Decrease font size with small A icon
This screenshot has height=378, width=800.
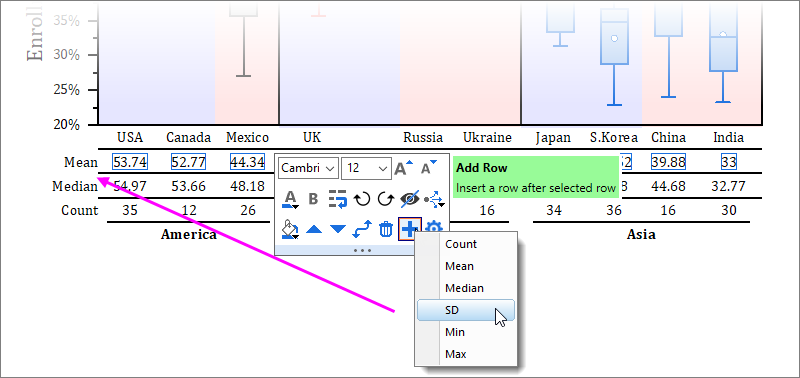[x=429, y=167]
